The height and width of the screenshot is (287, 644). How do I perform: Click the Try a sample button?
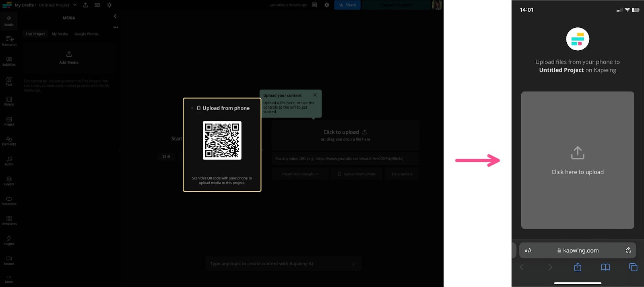(x=402, y=174)
